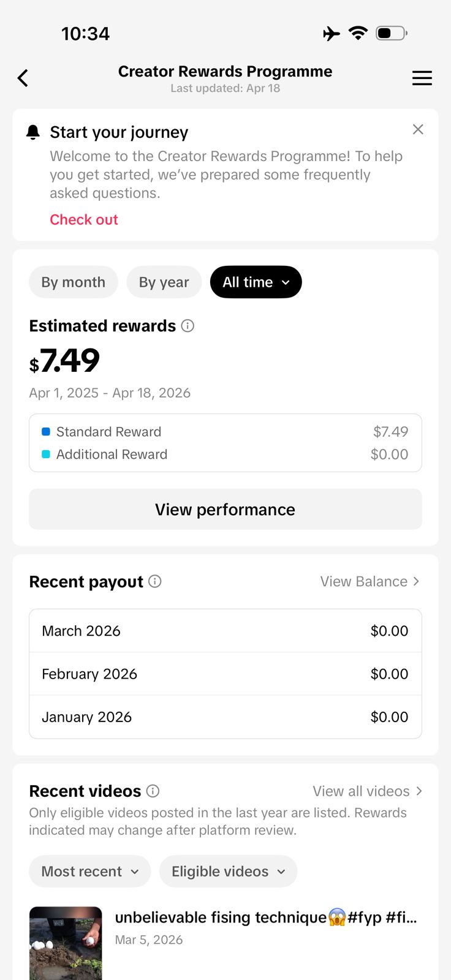Switch to the By month filter
This screenshot has height=980, width=451.
pyautogui.click(x=74, y=282)
